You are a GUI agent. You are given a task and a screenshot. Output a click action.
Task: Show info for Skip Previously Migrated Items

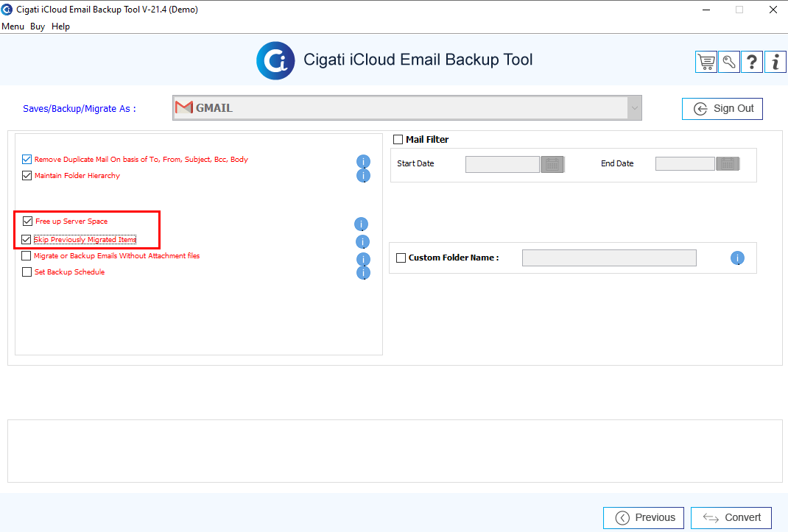pyautogui.click(x=363, y=241)
